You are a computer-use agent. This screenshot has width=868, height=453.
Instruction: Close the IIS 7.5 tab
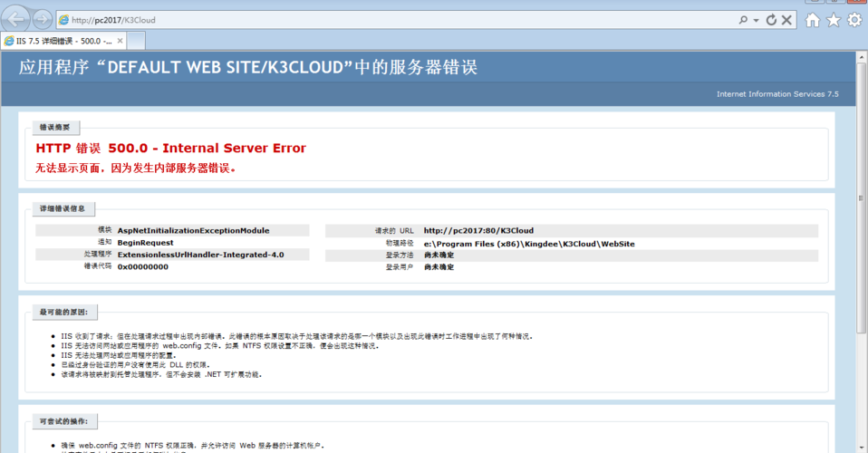tap(120, 41)
